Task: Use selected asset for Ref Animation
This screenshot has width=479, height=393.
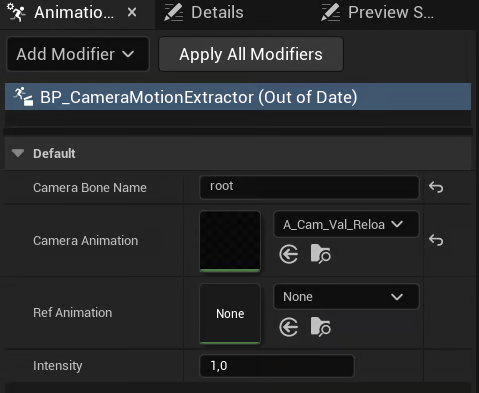Action: [289, 327]
